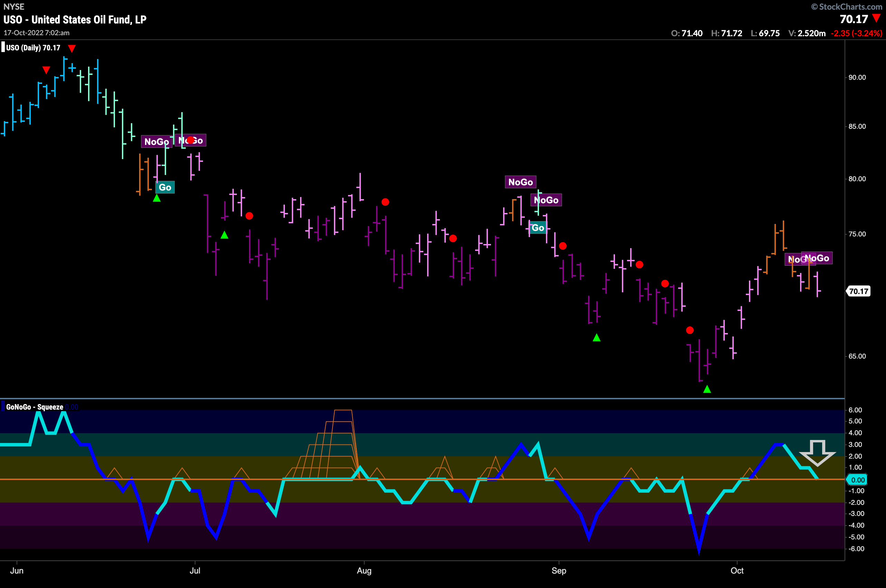Click the red down triangle marker in early June
Screen dimensions: 886x588
click(46, 70)
